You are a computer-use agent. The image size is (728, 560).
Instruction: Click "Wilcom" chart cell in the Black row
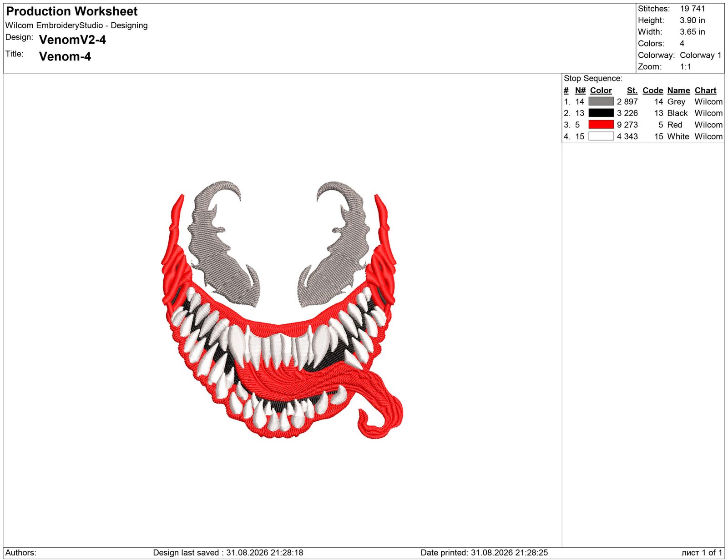(x=708, y=113)
